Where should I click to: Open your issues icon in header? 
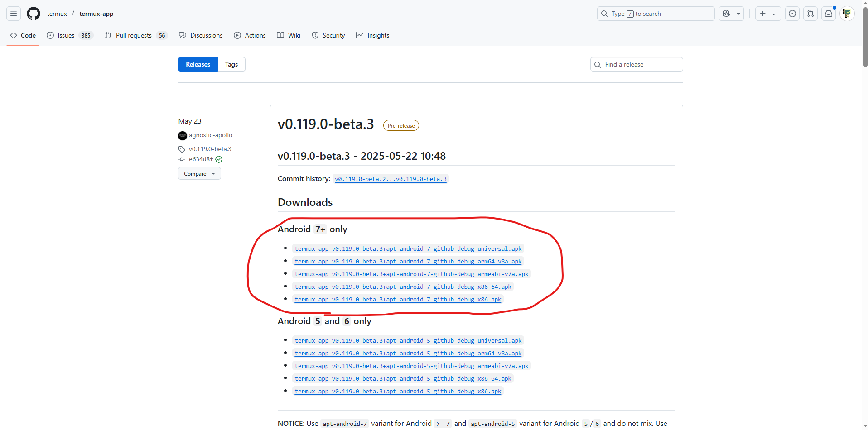(x=792, y=14)
